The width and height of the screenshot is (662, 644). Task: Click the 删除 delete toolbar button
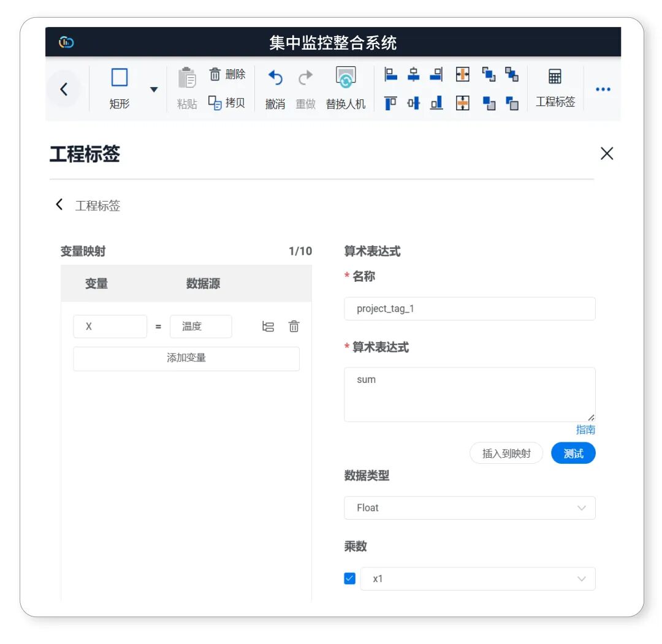227,74
